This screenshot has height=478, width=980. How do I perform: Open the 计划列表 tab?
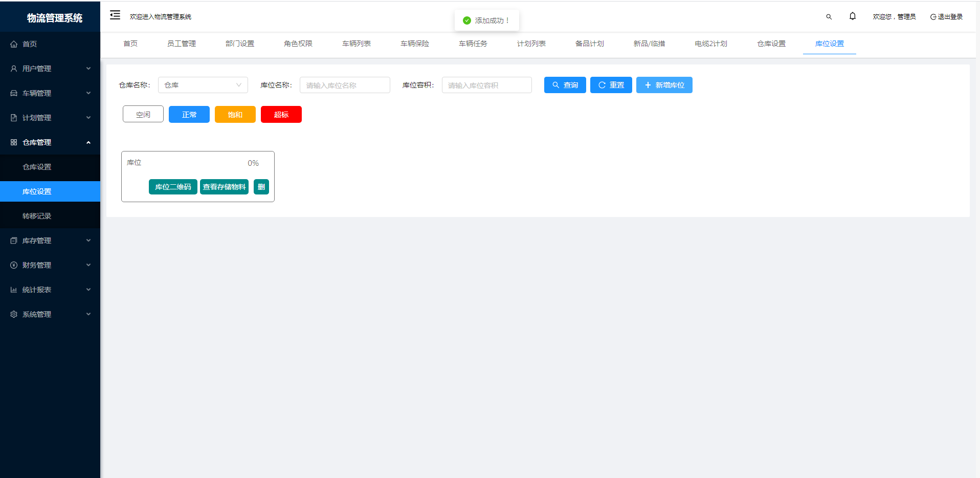531,44
